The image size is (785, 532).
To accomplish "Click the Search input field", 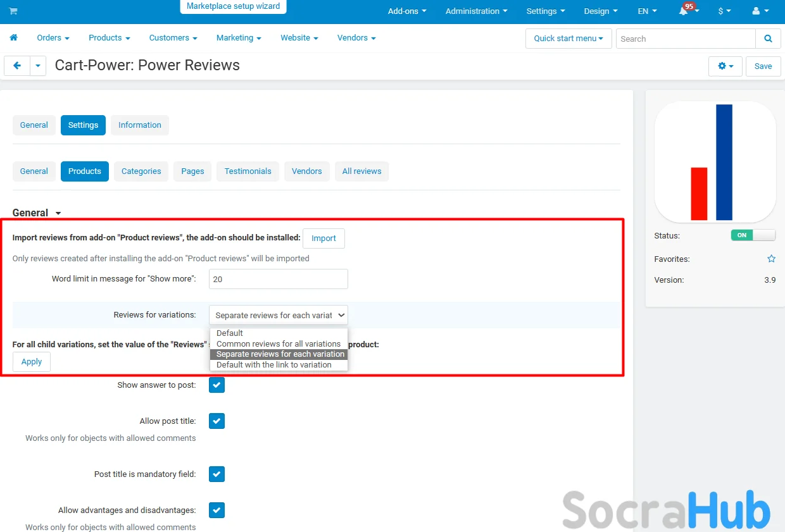I will tap(686, 39).
